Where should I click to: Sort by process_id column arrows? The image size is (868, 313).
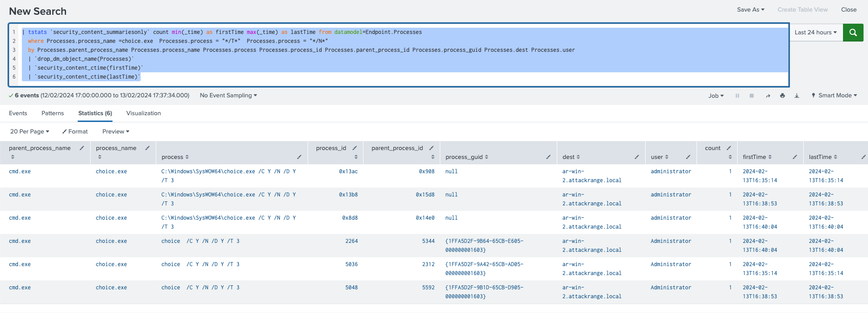point(356,157)
